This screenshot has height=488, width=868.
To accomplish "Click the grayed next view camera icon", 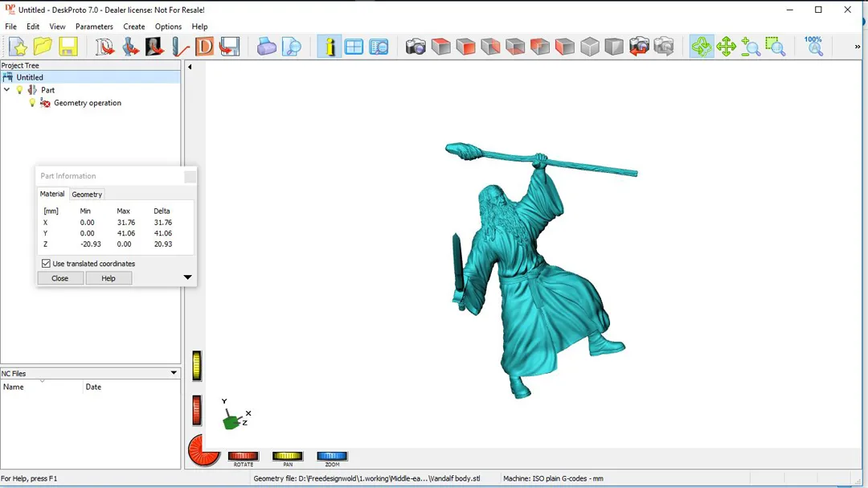I will tap(664, 47).
